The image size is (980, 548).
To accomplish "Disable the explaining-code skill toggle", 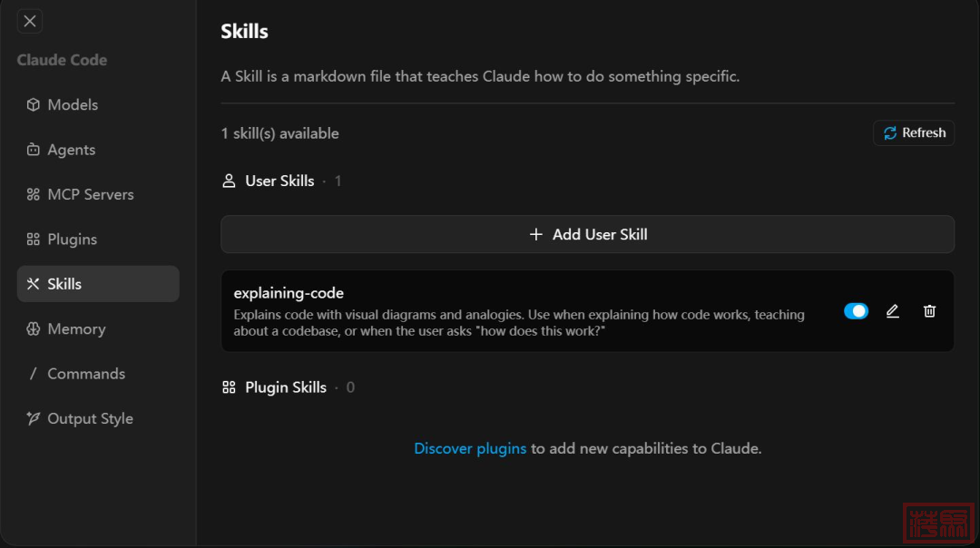I will (x=856, y=311).
